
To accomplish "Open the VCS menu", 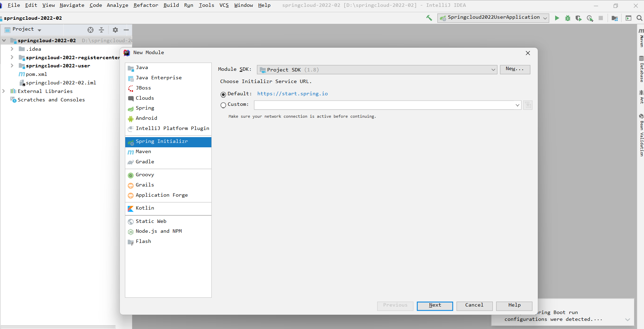I will [x=224, y=5].
